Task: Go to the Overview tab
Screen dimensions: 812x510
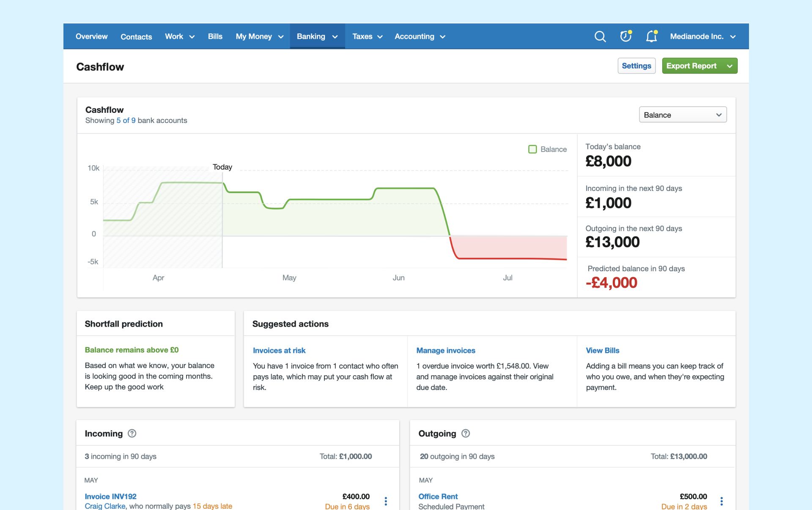Action: coord(91,37)
